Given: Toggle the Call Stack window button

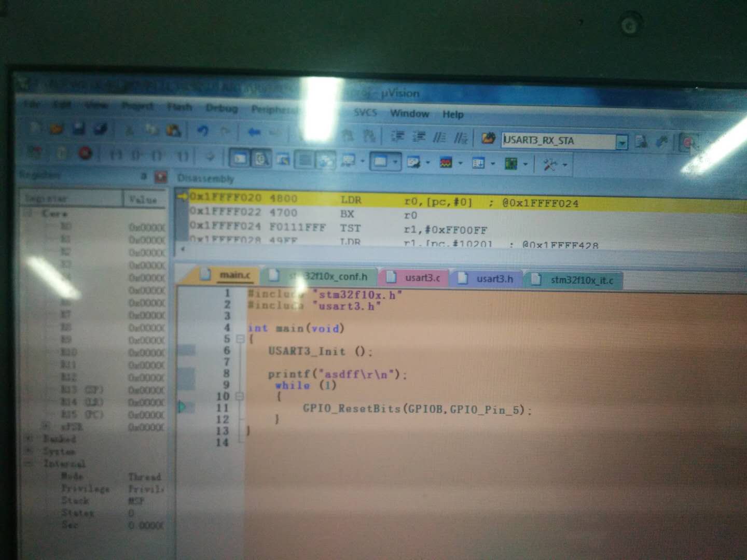Looking at the screenshot, I should pos(326,161).
